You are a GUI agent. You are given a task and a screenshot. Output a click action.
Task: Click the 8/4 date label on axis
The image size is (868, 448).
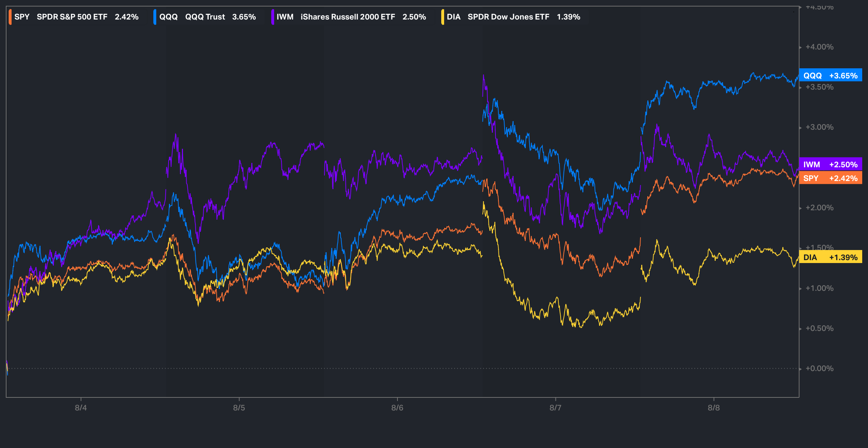tap(81, 408)
